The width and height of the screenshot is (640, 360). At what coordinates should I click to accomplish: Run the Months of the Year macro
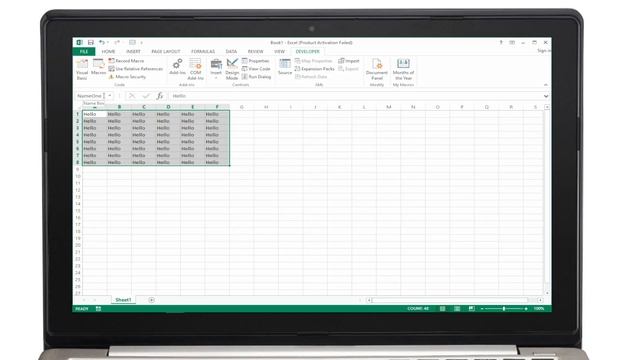click(403, 69)
